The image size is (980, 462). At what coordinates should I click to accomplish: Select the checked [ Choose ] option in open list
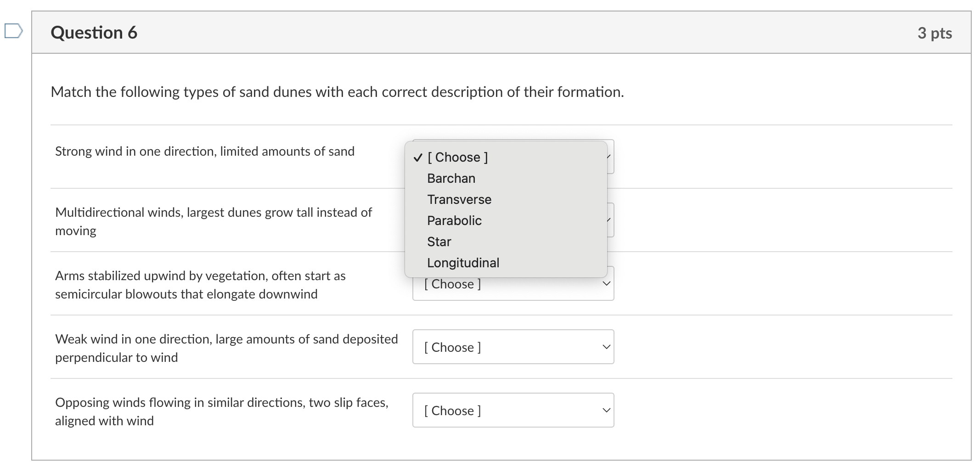click(457, 157)
